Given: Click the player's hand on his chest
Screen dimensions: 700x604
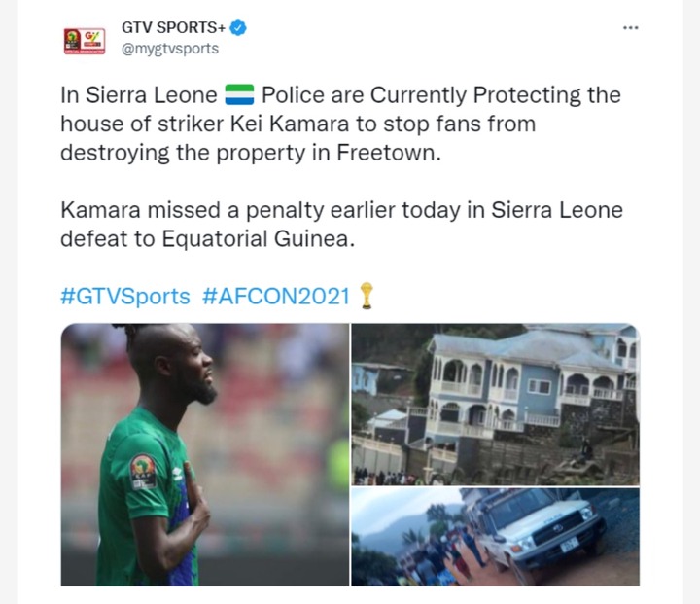Looking at the screenshot, I should [x=195, y=495].
